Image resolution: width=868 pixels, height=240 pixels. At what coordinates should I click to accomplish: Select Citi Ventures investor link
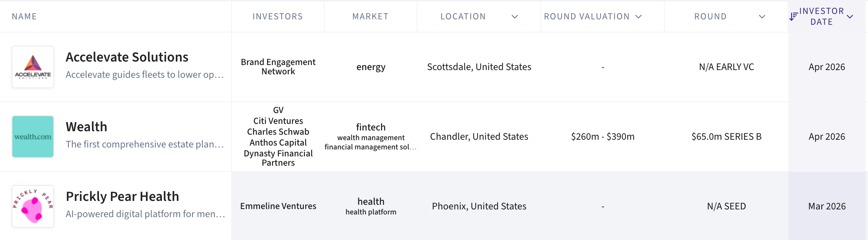tap(278, 121)
